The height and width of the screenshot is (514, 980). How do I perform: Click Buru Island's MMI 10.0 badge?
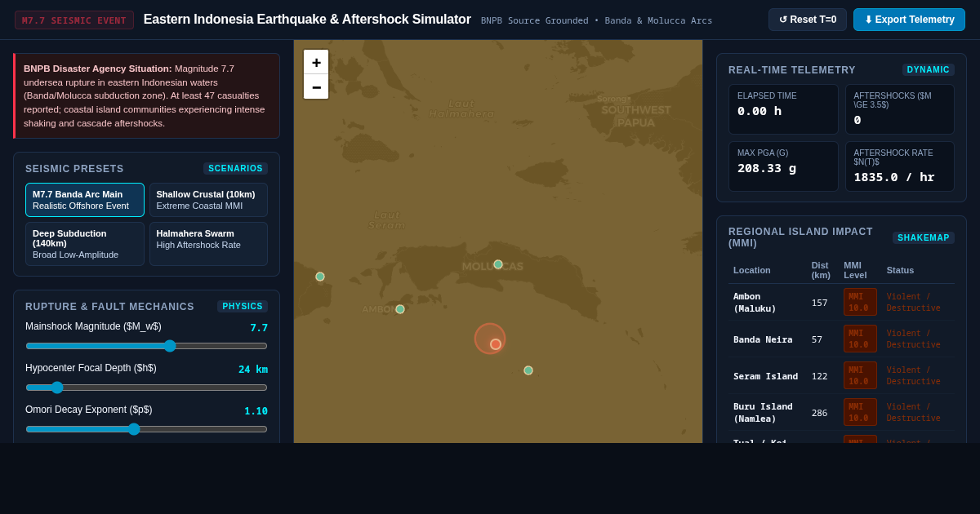(x=860, y=412)
